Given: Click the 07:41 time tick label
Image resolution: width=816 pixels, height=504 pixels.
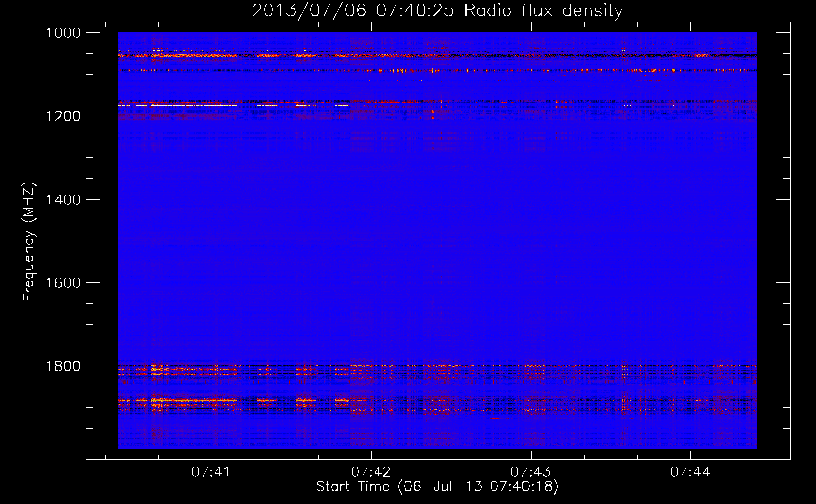Looking at the screenshot, I should click(211, 472).
